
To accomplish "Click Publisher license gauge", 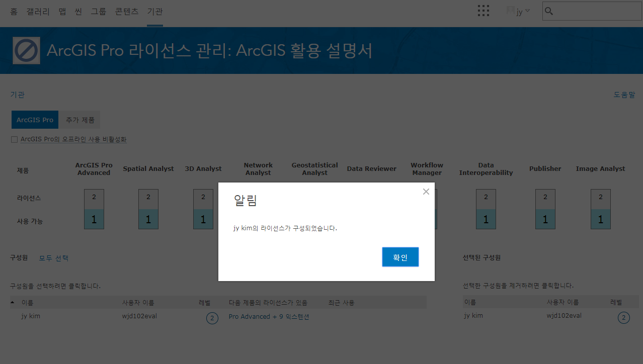I will click(545, 209).
